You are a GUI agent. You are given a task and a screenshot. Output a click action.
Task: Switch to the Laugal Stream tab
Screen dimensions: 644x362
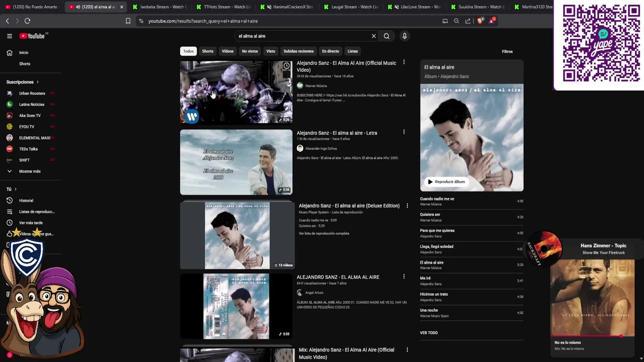[x=351, y=7]
